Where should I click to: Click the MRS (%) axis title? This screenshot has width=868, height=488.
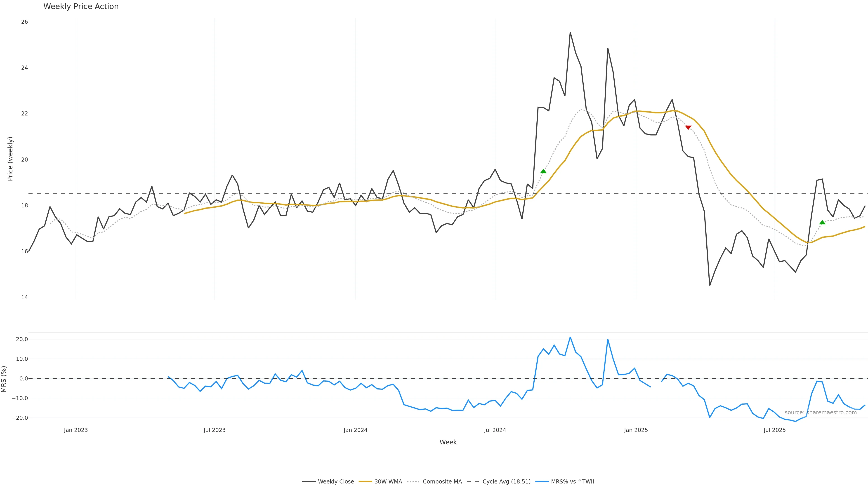(4, 379)
